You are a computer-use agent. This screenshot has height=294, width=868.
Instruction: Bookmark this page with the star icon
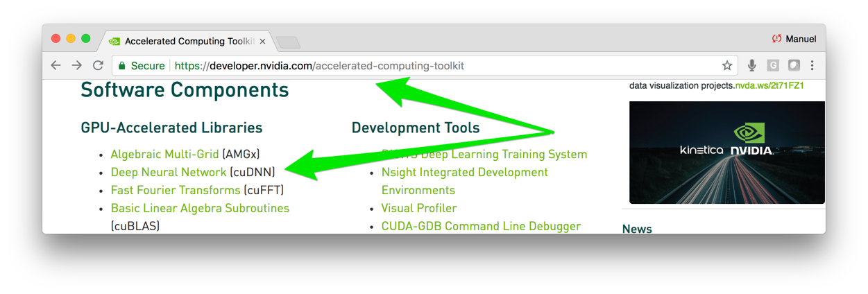pos(727,65)
